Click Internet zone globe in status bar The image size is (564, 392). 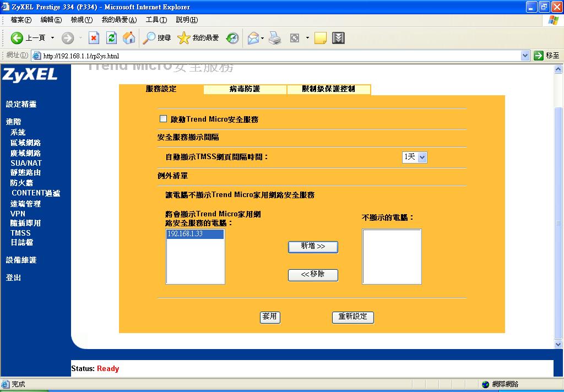coord(486,384)
